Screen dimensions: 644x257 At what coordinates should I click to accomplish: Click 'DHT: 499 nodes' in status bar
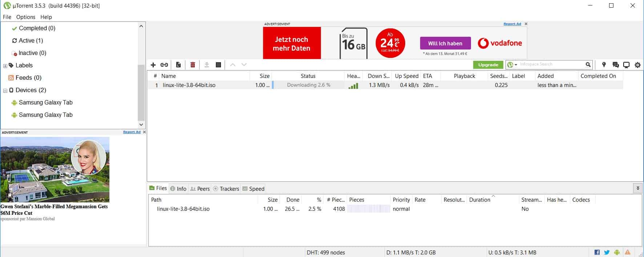(x=326, y=252)
